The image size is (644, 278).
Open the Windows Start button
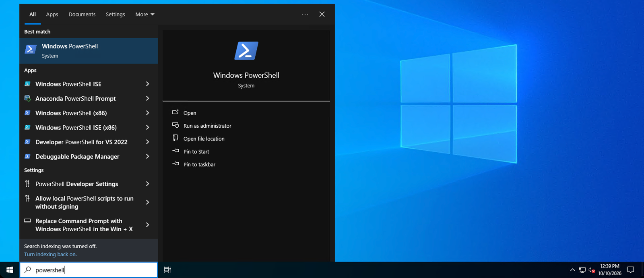point(10,270)
